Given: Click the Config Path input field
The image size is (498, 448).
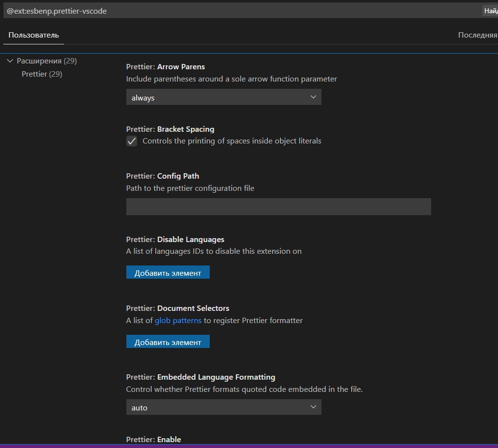Looking at the screenshot, I should [x=279, y=206].
